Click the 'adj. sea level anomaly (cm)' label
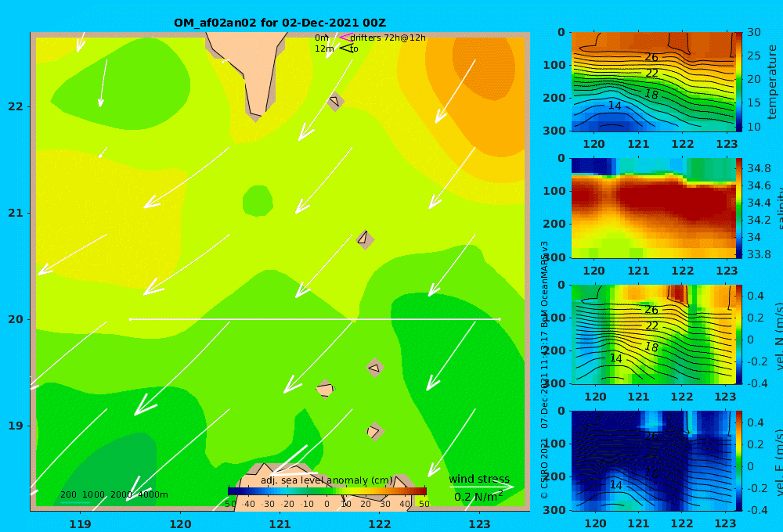This screenshot has height=532, width=783. [327, 480]
